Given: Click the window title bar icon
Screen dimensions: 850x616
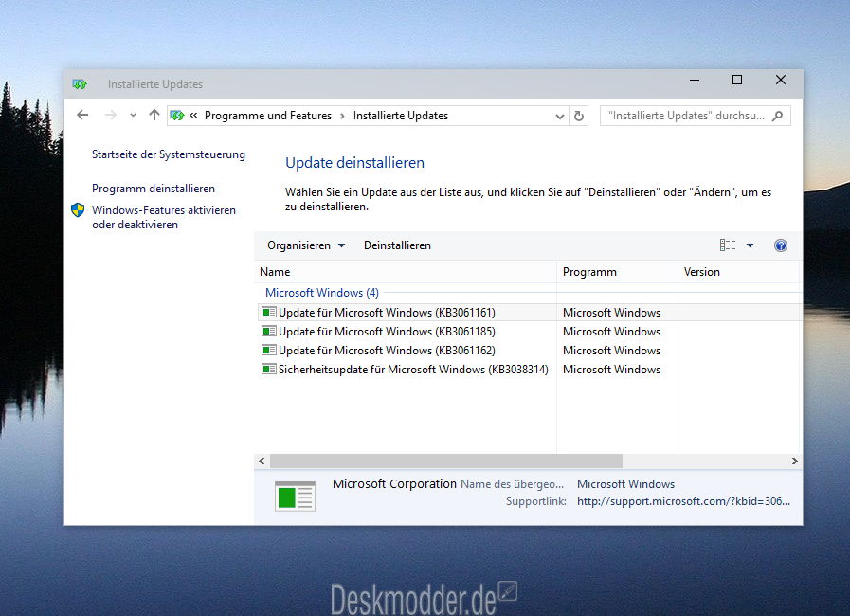Looking at the screenshot, I should (80, 84).
